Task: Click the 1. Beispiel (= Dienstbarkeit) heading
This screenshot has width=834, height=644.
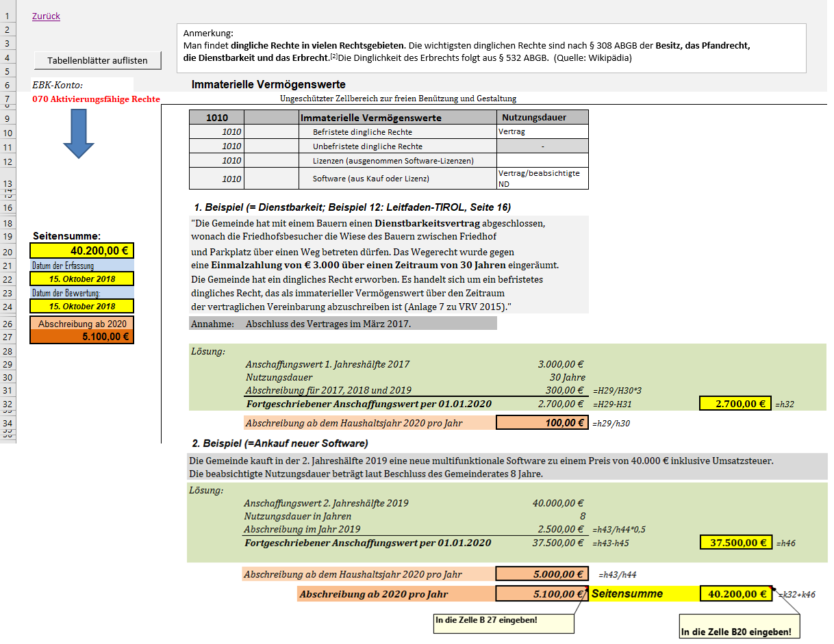Action: pos(353,207)
